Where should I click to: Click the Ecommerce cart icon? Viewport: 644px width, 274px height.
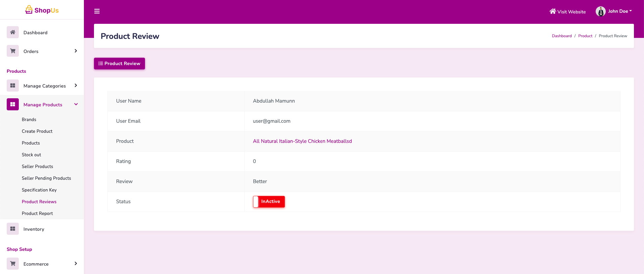[13, 264]
